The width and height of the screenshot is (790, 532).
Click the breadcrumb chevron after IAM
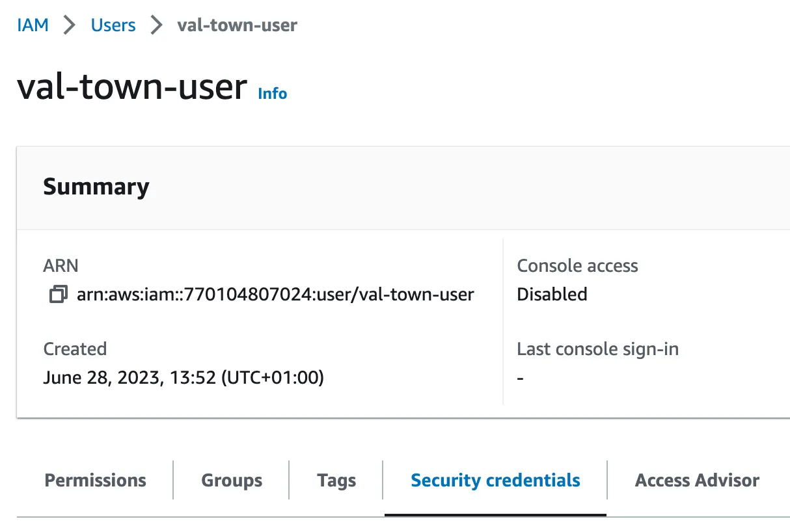click(70, 25)
